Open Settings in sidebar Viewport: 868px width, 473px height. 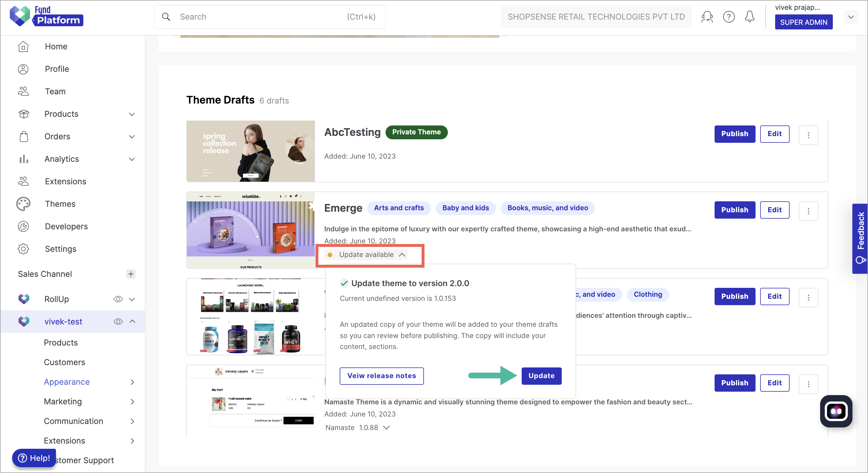point(61,249)
